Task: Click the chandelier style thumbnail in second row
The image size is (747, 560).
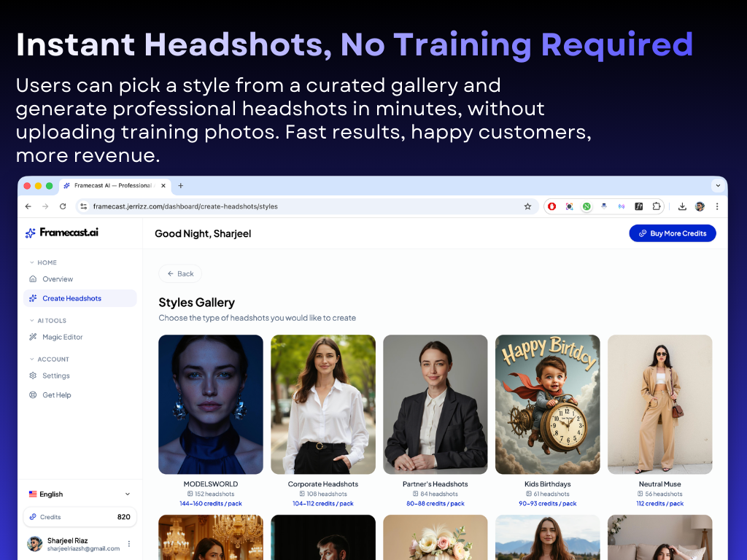Action: pos(211,537)
